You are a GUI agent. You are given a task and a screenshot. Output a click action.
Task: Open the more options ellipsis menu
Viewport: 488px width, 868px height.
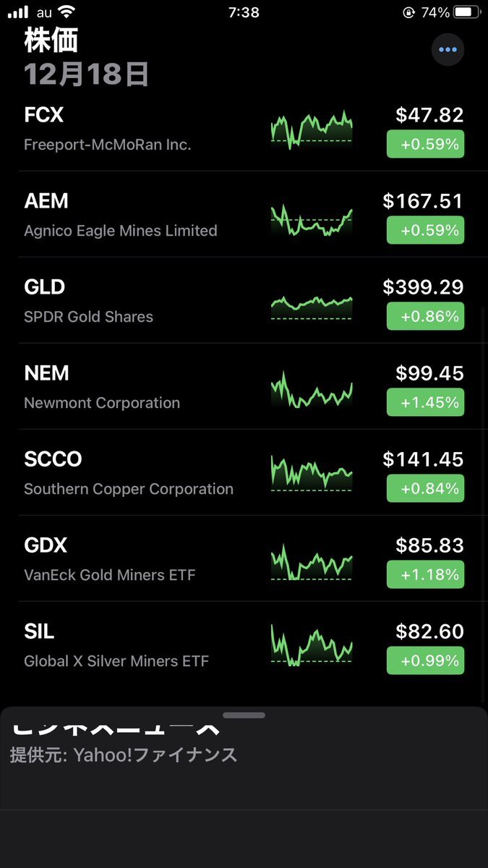(448, 50)
